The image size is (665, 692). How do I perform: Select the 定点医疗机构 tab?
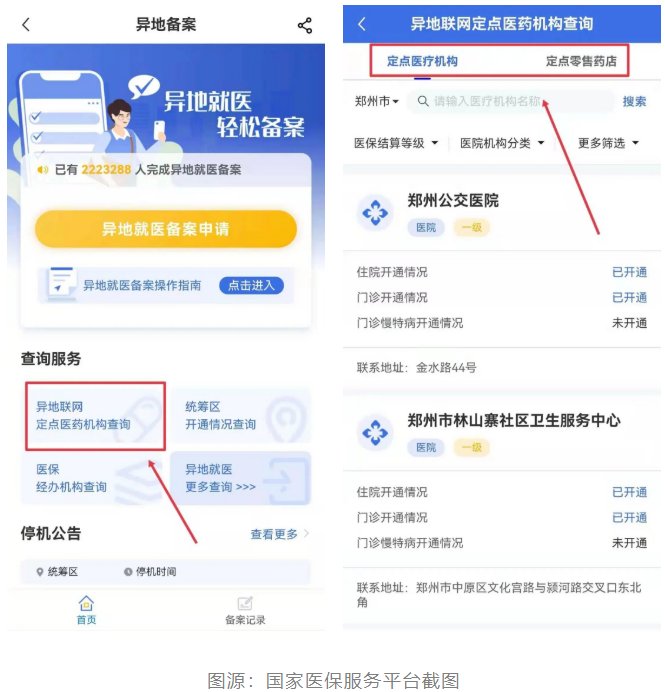point(422,61)
